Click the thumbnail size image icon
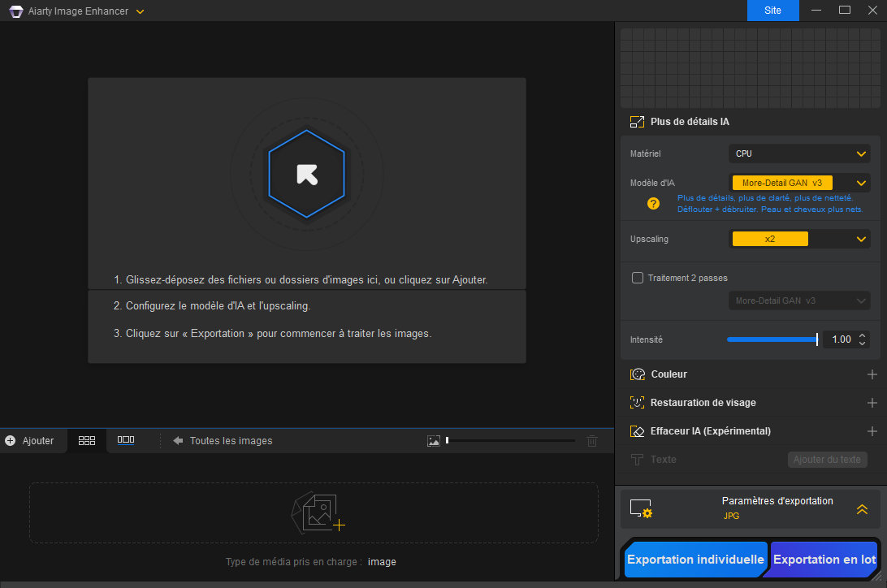The width and height of the screenshot is (887, 588). pyautogui.click(x=434, y=441)
